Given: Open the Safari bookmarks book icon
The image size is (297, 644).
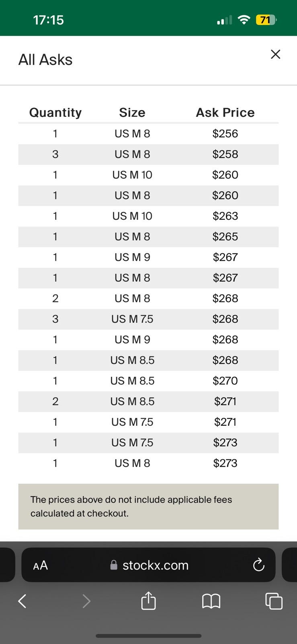Looking at the screenshot, I should point(211,601).
